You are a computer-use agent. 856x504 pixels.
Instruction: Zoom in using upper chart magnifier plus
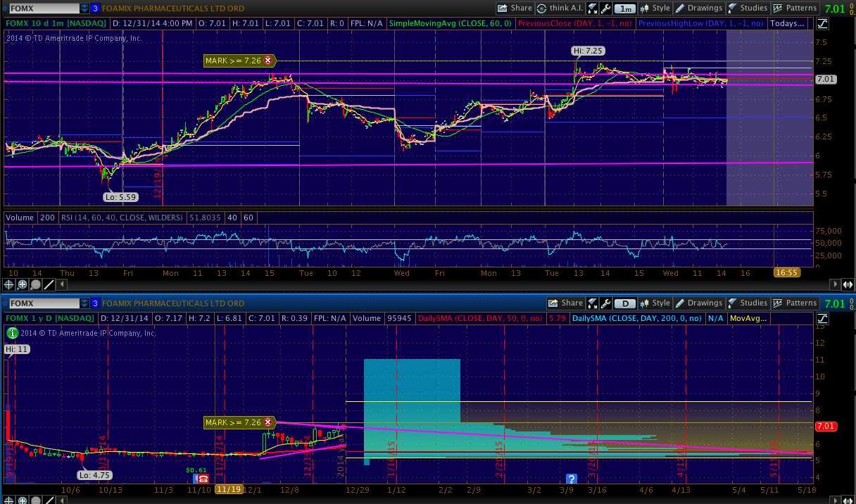coord(23,284)
